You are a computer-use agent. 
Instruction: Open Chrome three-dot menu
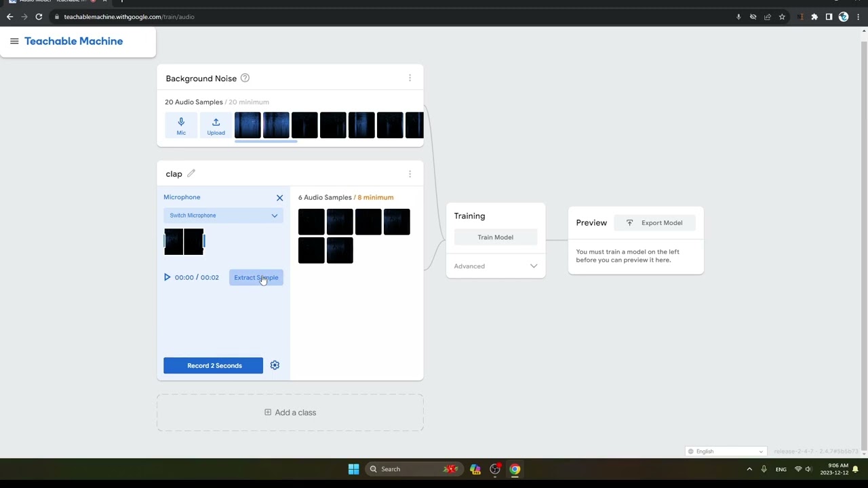857,17
